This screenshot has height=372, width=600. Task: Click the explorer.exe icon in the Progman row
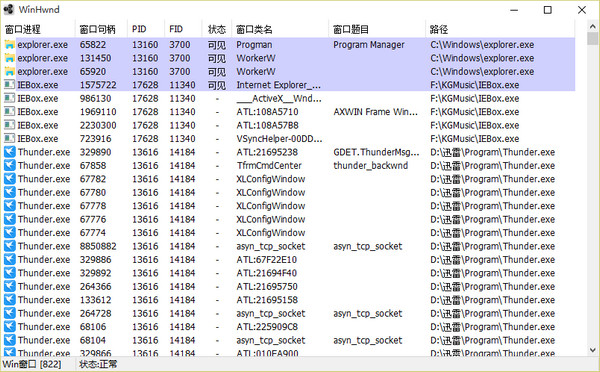[x=9, y=45]
